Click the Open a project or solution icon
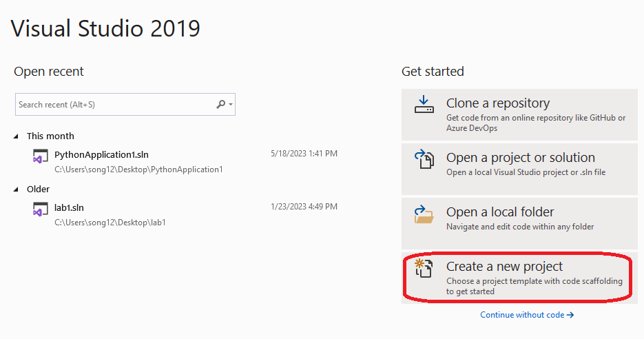Screen dimensions: 644x339 click(424, 159)
